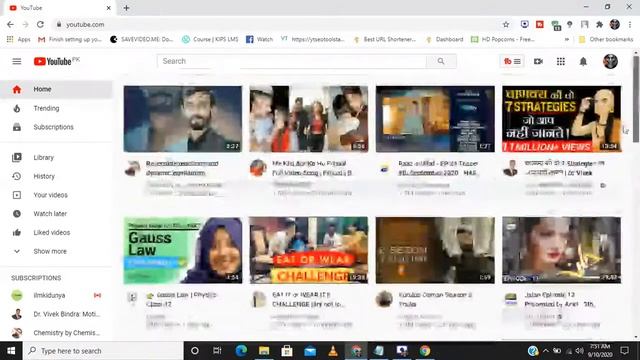Viewport: 640px width, 360px height.
Task: Open History in the sidebar
Action: [x=56, y=176]
